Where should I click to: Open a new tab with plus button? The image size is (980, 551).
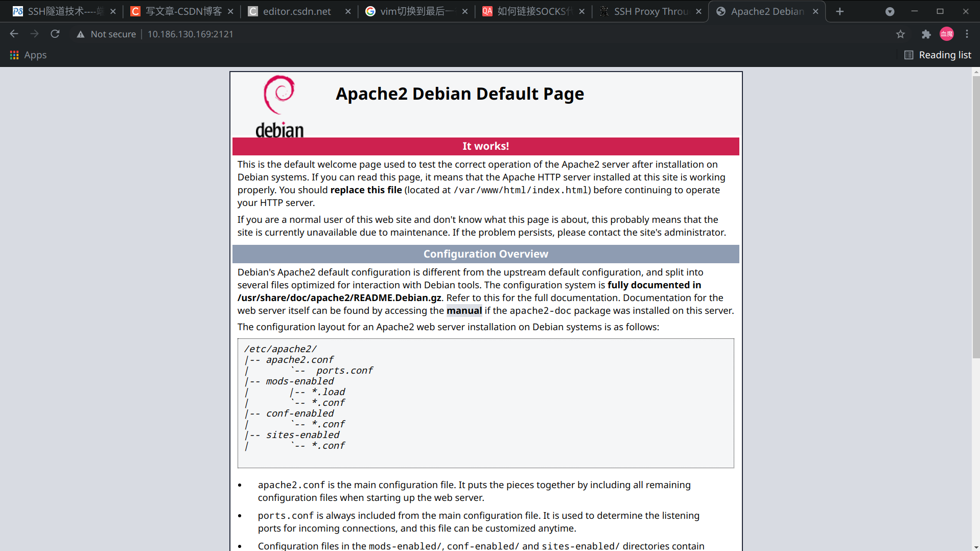pyautogui.click(x=840, y=11)
